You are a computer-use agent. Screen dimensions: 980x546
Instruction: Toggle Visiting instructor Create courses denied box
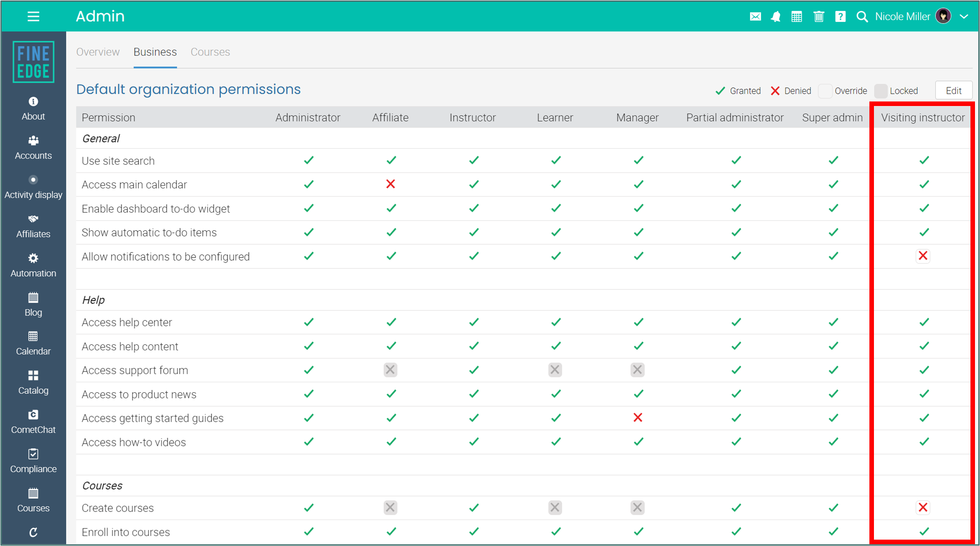pyautogui.click(x=923, y=507)
